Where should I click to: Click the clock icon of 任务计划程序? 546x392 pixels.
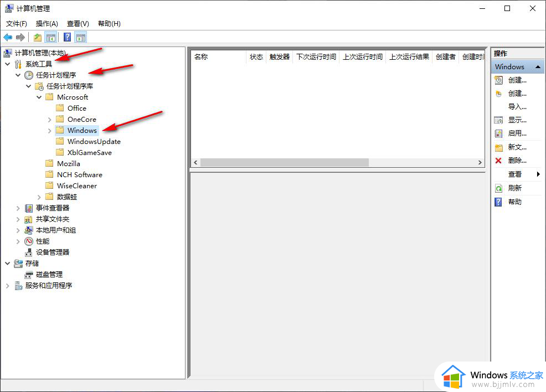(29, 75)
